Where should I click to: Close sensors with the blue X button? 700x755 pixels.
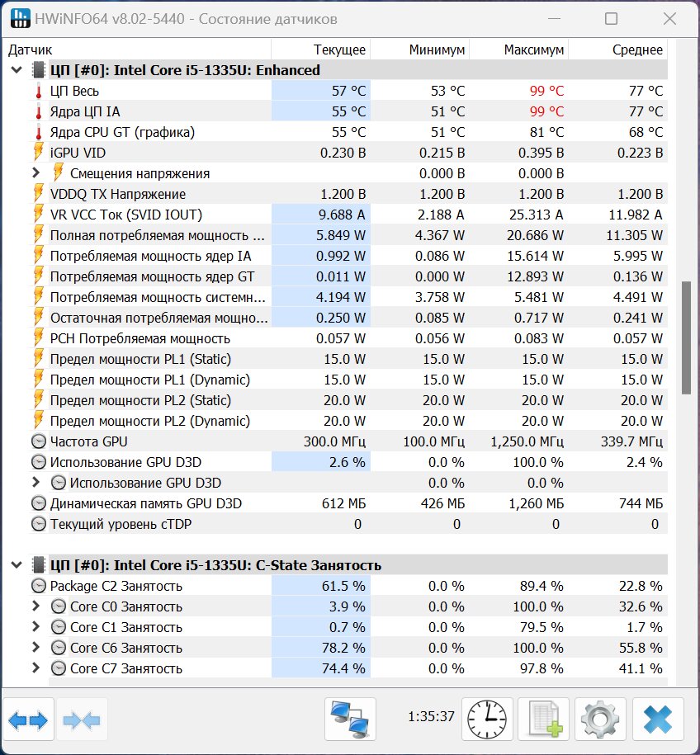tap(658, 720)
